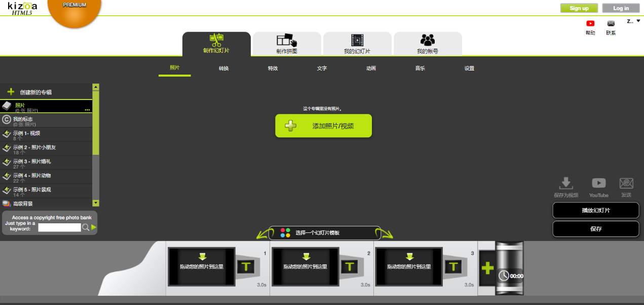Select slide 1 photo placeholder
The width and height of the screenshot is (644, 305).
pyautogui.click(x=202, y=266)
